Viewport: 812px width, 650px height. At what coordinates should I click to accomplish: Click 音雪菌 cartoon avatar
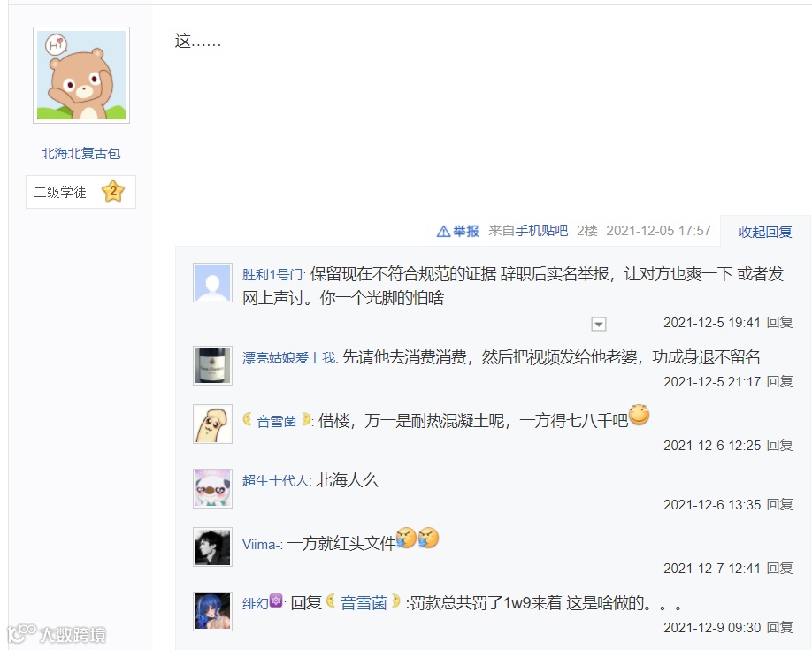[x=212, y=424]
